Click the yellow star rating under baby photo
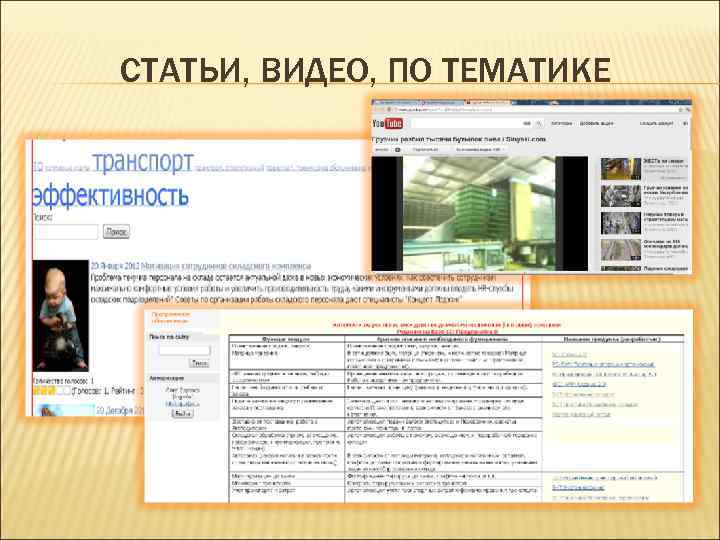 [x=52, y=391]
